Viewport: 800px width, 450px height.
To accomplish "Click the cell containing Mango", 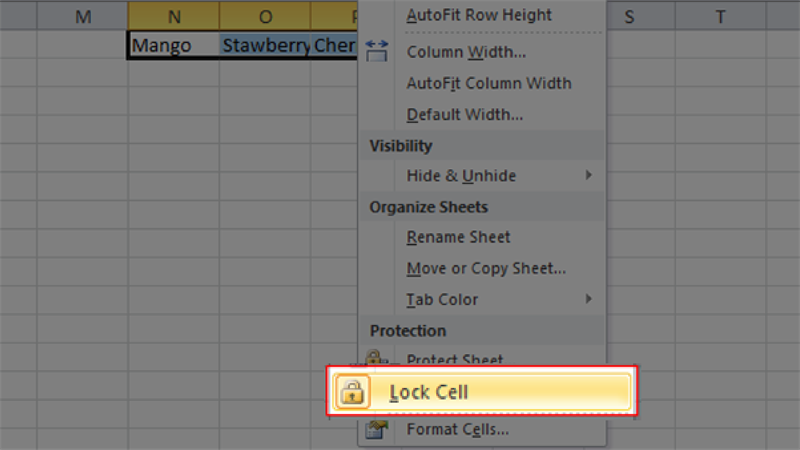I will point(173,45).
